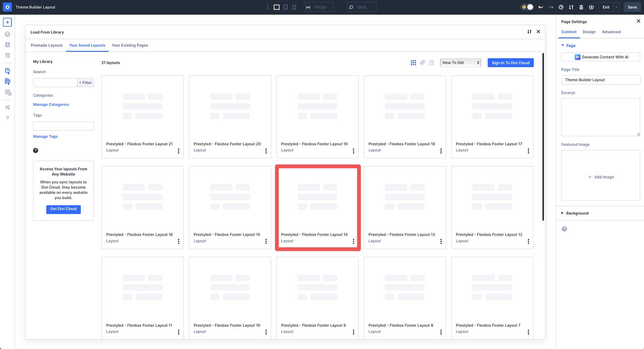Click Sign In To Divi Cloud button
The image size is (644, 349).
tap(510, 63)
